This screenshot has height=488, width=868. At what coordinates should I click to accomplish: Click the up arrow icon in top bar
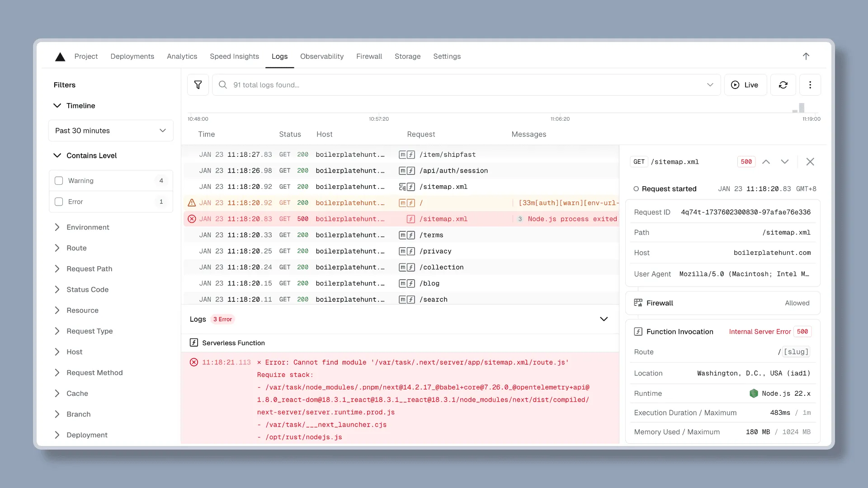coord(806,56)
